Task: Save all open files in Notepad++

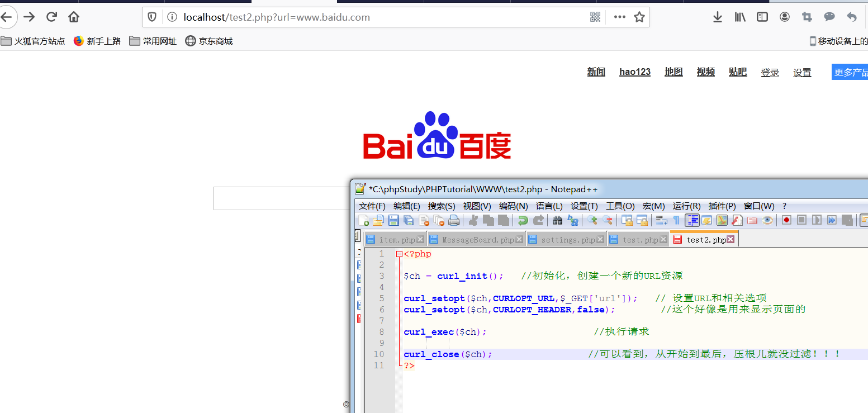Action: click(409, 220)
